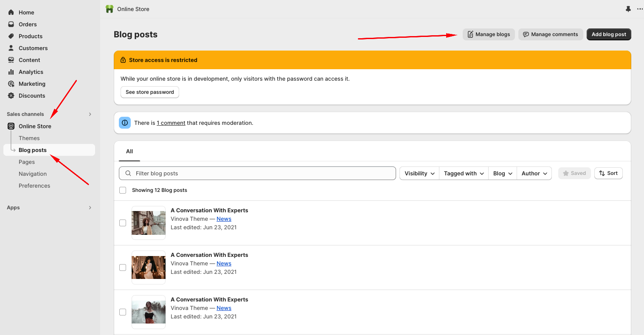Click the Marketing megaphone icon
Screen dimensions: 644x335
11,84
